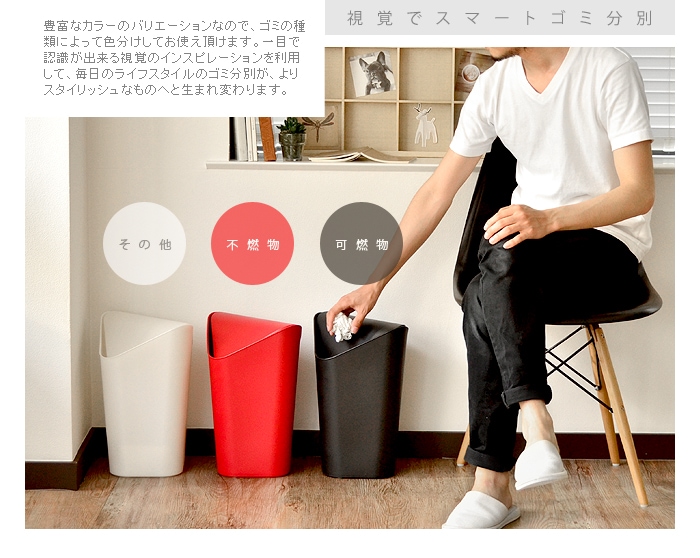Click the white trash can
700x558 pixels.
(146, 394)
